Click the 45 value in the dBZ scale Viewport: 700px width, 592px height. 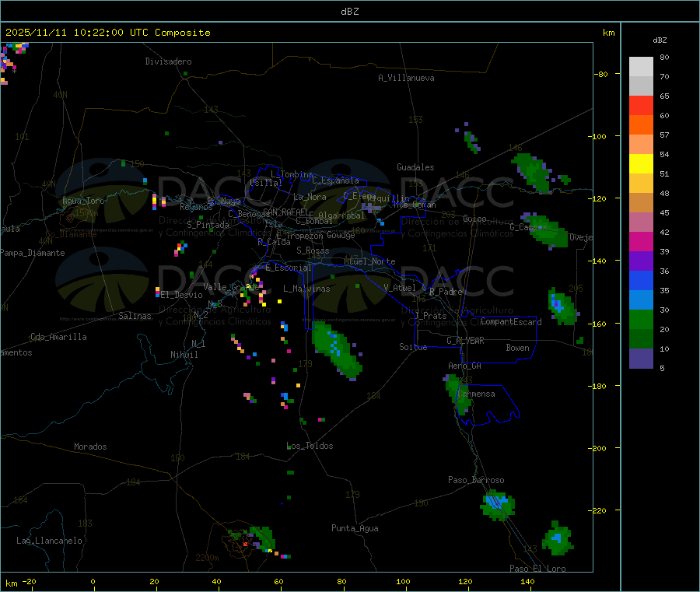pyautogui.click(x=664, y=213)
